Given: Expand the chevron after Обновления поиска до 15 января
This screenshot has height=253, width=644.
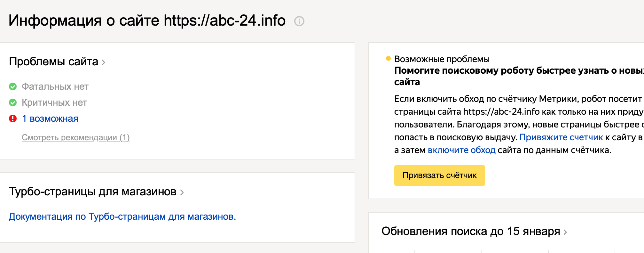Looking at the screenshot, I should point(565,232).
